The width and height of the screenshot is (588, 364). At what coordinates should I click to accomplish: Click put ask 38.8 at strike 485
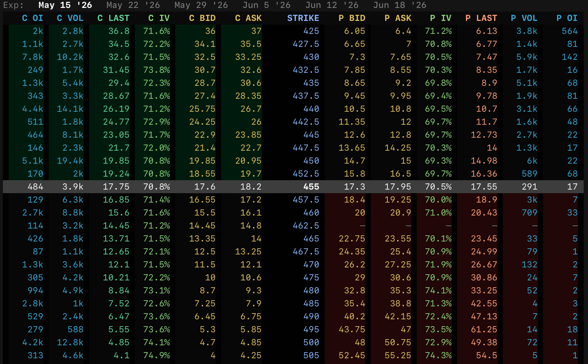click(400, 303)
